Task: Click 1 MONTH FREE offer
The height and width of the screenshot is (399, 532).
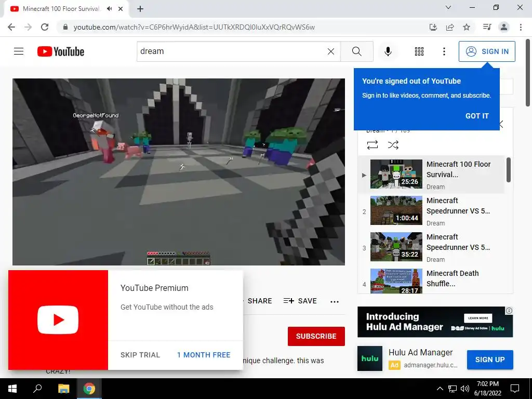Action: click(204, 355)
